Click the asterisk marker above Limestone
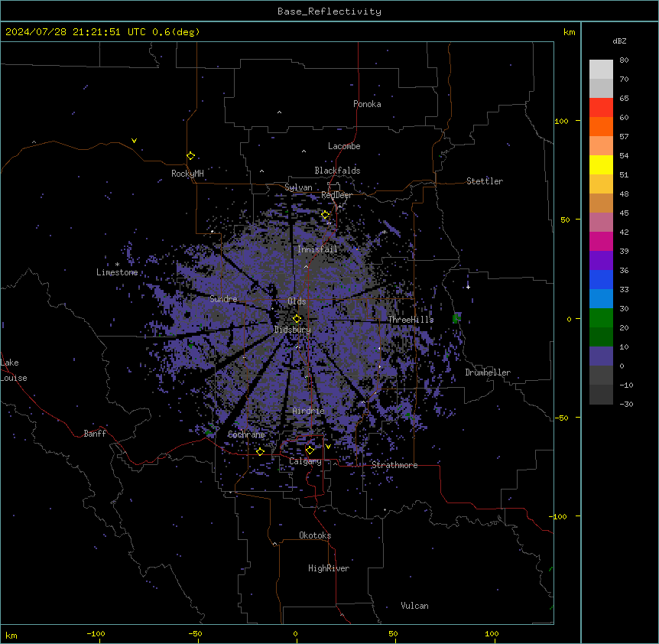Viewport: 659px width, 644px height. point(117,265)
